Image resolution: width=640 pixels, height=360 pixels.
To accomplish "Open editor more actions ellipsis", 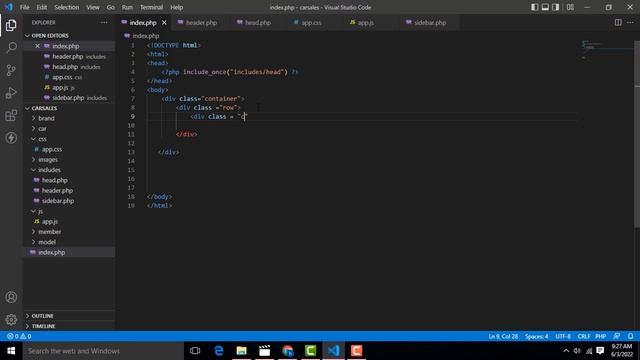I will pyautogui.click(x=630, y=22).
